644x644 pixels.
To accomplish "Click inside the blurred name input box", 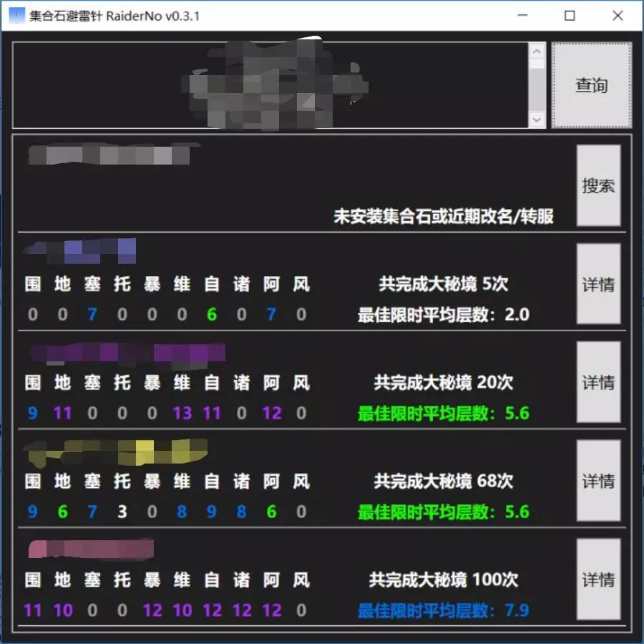I will (270, 85).
